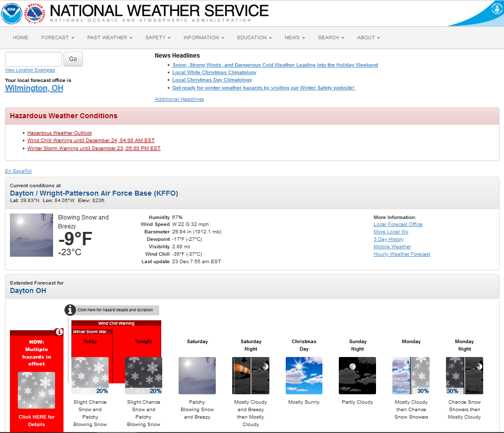This screenshot has height=433, width=504.
Task: Open More Local Wx link
Action: click(391, 231)
